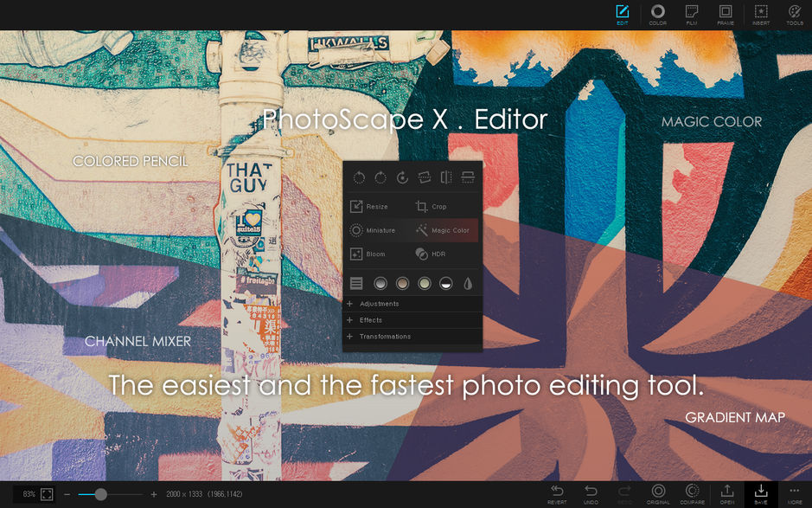Open the Crop tool

pos(432,206)
